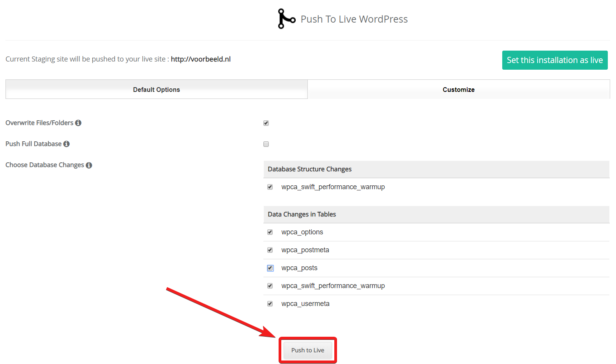Image resolution: width=616 pixels, height=364 pixels.
Task: Uncheck wpca_swift_performance_warmup under Database Structure Changes
Action: click(270, 187)
